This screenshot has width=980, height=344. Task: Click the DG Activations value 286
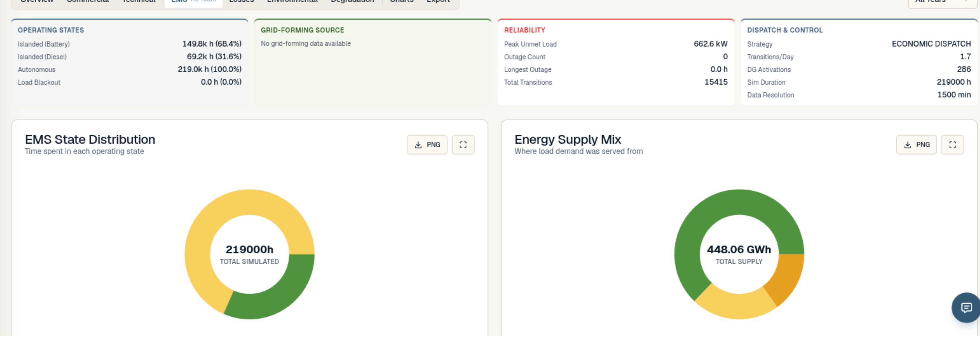tap(964, 69)
